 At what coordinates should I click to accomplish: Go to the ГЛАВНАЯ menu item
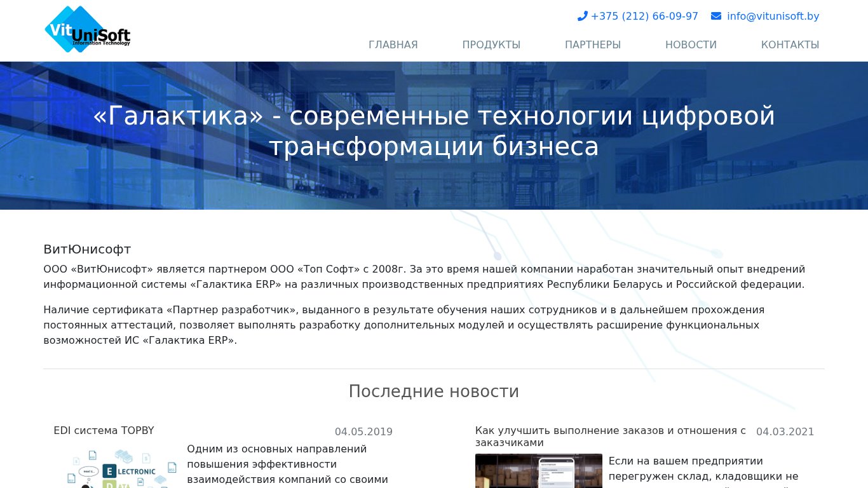(x=393, y=45)
